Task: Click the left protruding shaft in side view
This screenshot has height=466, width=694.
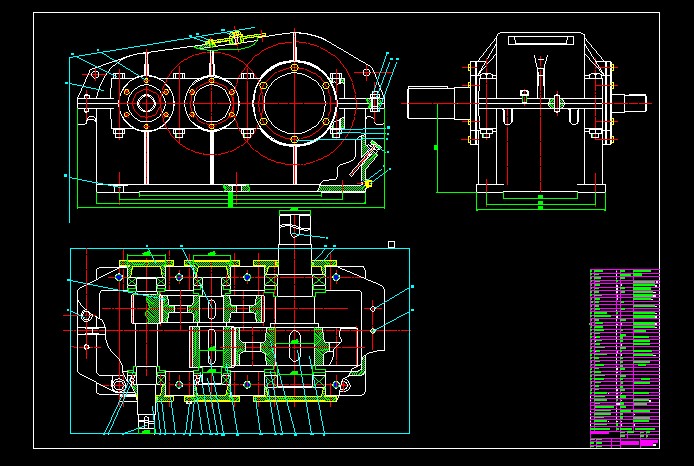Action: pos(432,101)
